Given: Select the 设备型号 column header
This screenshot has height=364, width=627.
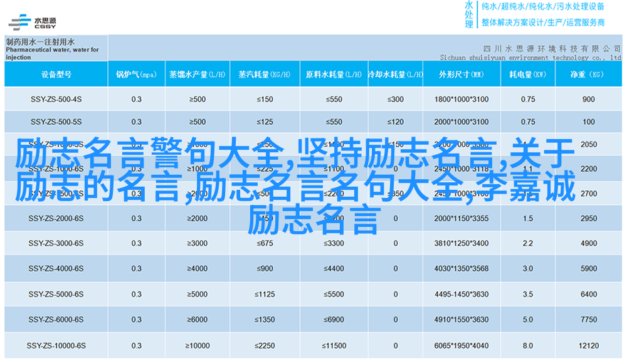Looking at the screenshot, I should pos(56,75).
